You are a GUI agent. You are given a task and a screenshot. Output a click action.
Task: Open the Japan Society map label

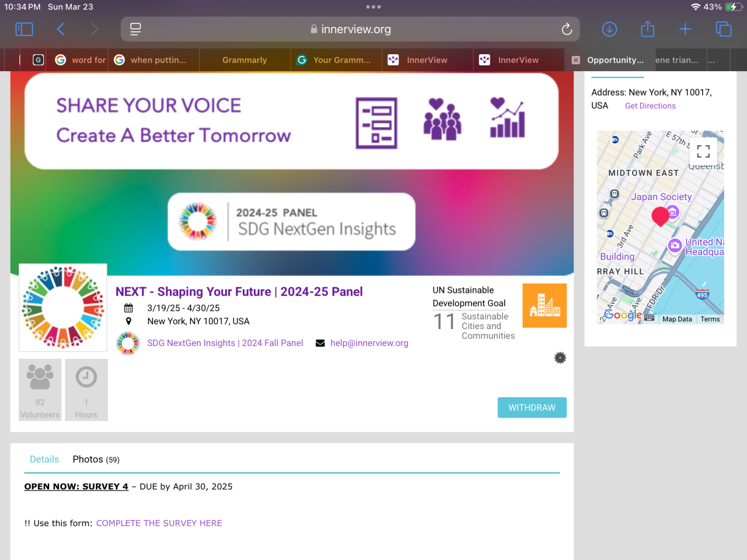[x=661, y=197]
